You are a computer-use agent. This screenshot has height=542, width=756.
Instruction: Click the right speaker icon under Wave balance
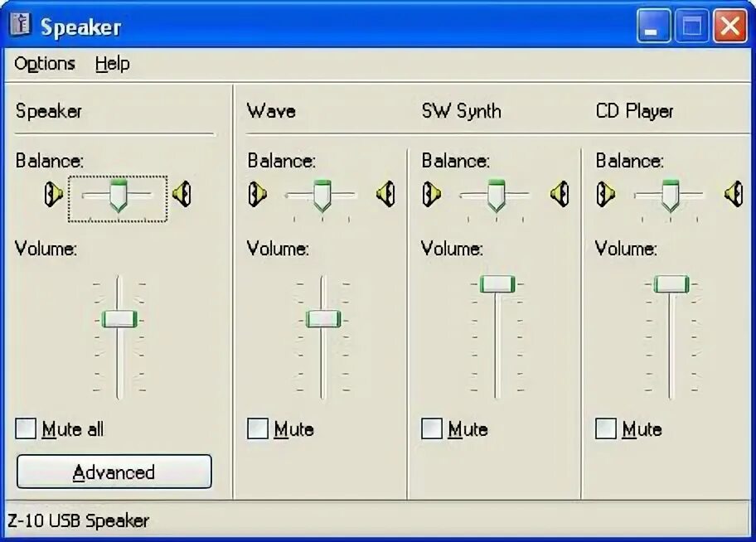385,194
